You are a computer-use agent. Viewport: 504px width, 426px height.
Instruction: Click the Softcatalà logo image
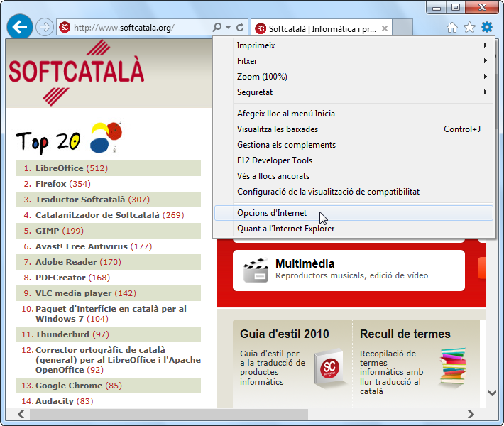click(77, 71)
